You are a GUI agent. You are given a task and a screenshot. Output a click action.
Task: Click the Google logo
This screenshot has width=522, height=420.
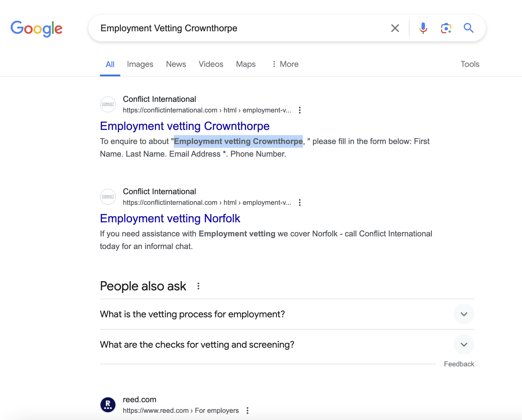pos(36,28)
